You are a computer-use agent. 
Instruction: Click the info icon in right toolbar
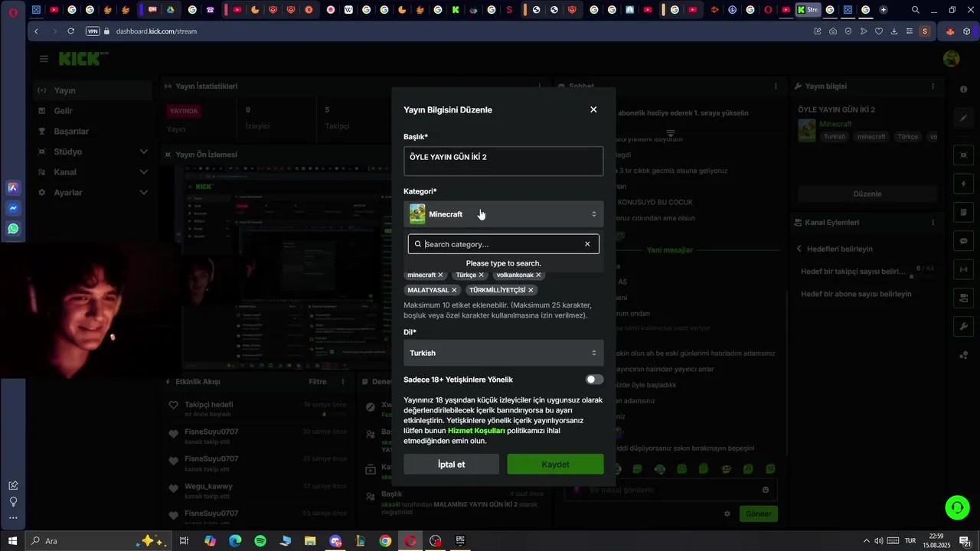[963, 90]
